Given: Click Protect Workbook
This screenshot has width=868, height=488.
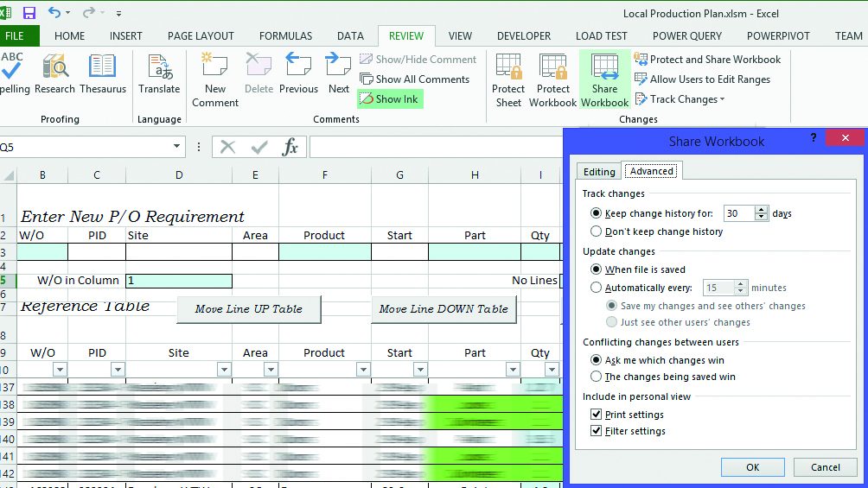Looking at the screenshot, I should [552, 80].
